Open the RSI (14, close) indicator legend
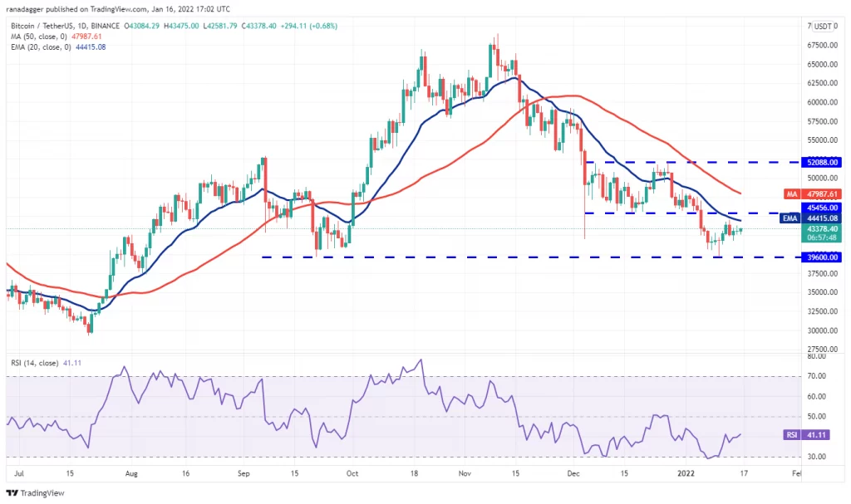Viewport: 851px width, 504px height. click(x=34, y=363)
